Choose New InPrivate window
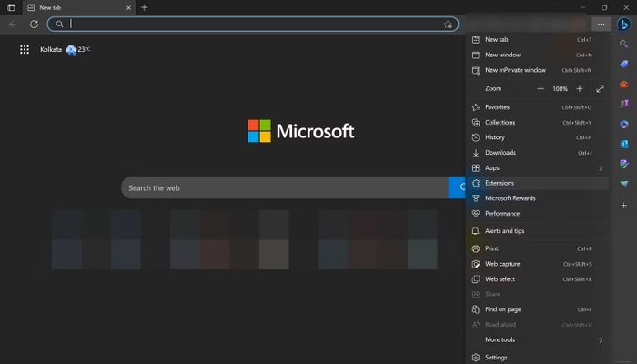 [x=538, y=70]
